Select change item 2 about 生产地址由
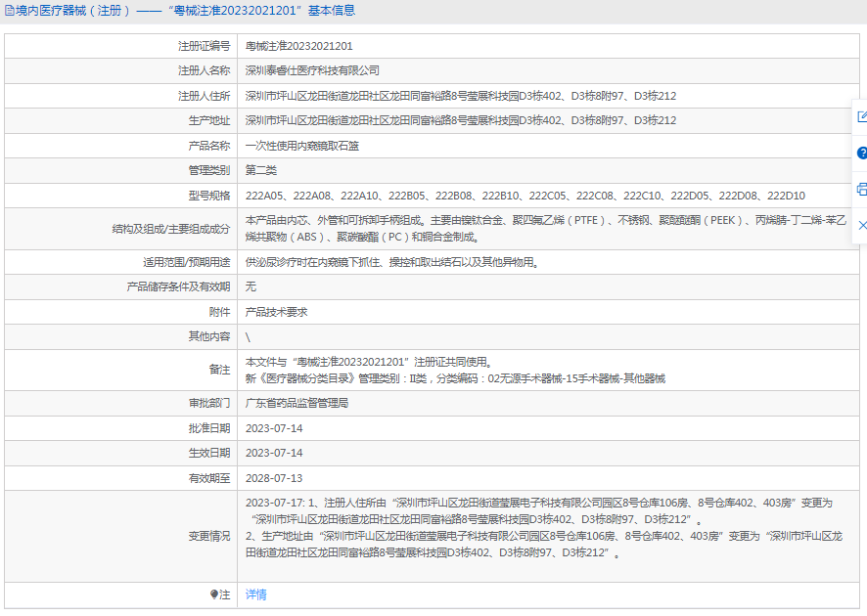Screen dimensions: 867x616 [x=544, y=545]
